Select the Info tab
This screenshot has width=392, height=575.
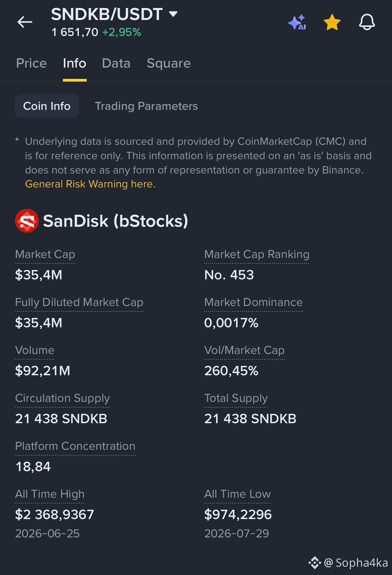[74, 64]
